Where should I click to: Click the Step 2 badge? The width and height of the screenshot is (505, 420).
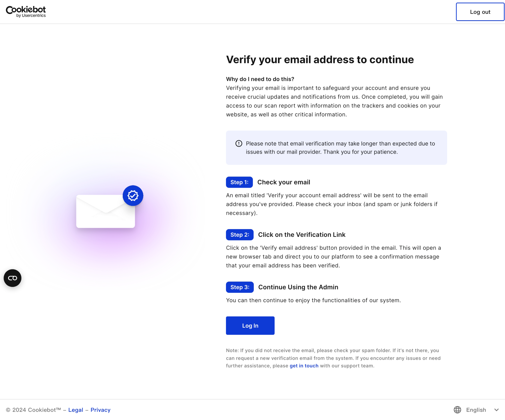[240, 234]
